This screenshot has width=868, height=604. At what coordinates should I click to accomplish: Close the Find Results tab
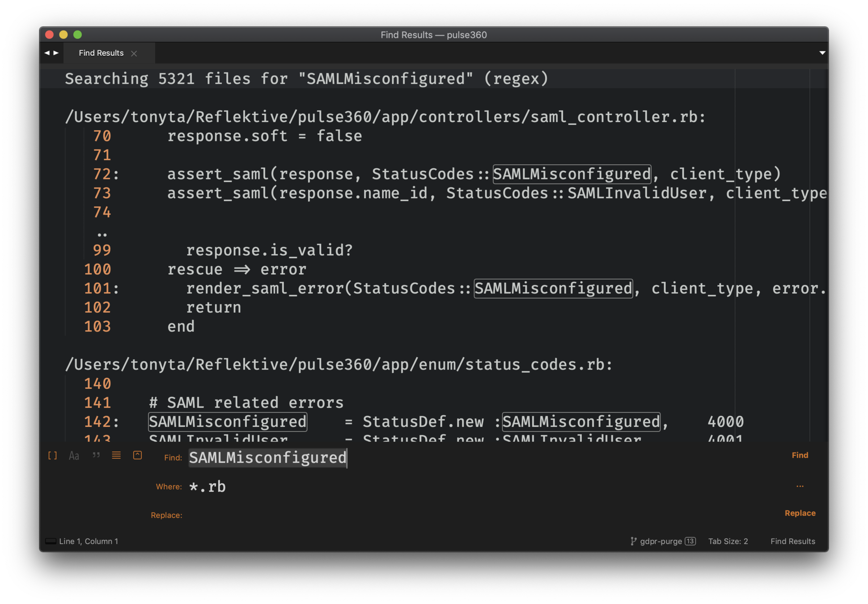(134, 53)
